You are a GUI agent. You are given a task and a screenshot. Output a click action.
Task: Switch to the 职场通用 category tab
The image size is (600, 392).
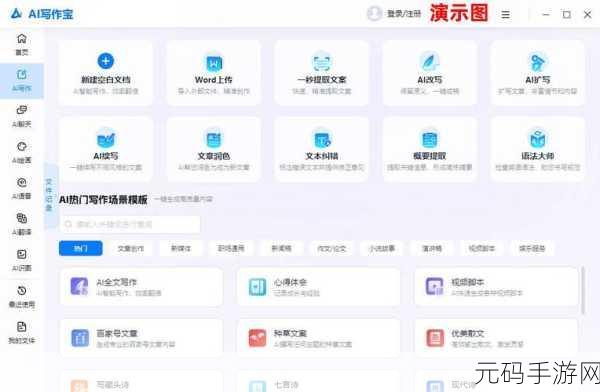coord(231,248)
